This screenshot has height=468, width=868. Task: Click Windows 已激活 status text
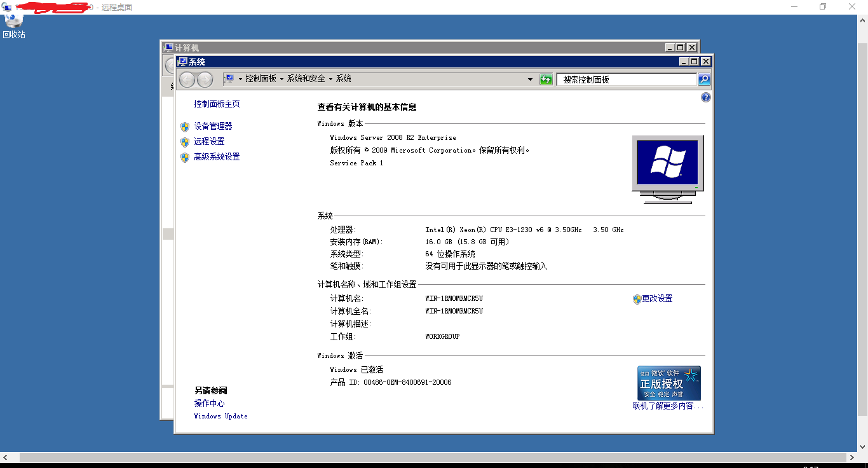tap(356, 370)
